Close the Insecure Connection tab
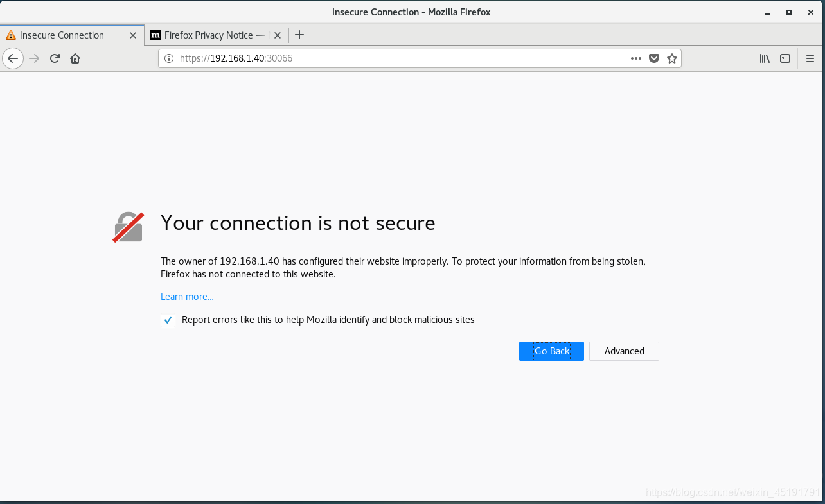This screenshot has height=504, width=825. (133, 35)
